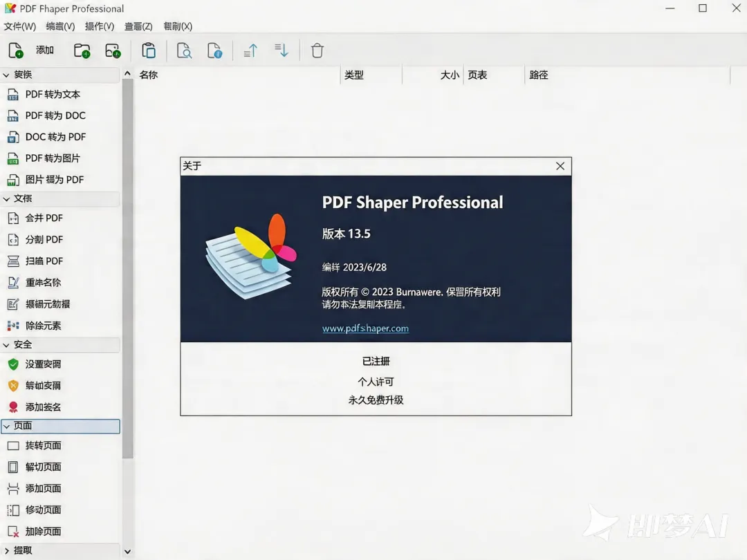Click 已注册 registered text in About dialog
This screenshot has width=747, height=560.
pyautogui.click(x=376, y=362)
